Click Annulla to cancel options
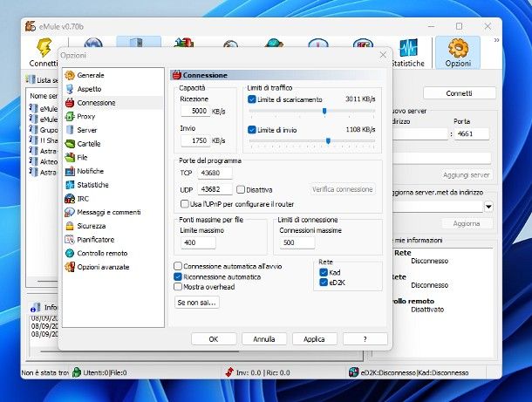The width and height of the screenshot is (532, 402). click(264, 339)
